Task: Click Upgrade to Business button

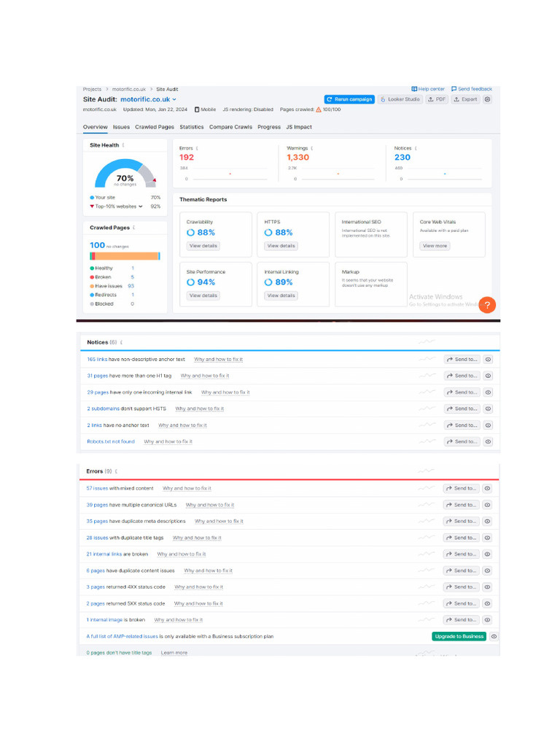Action: point(459,636)
